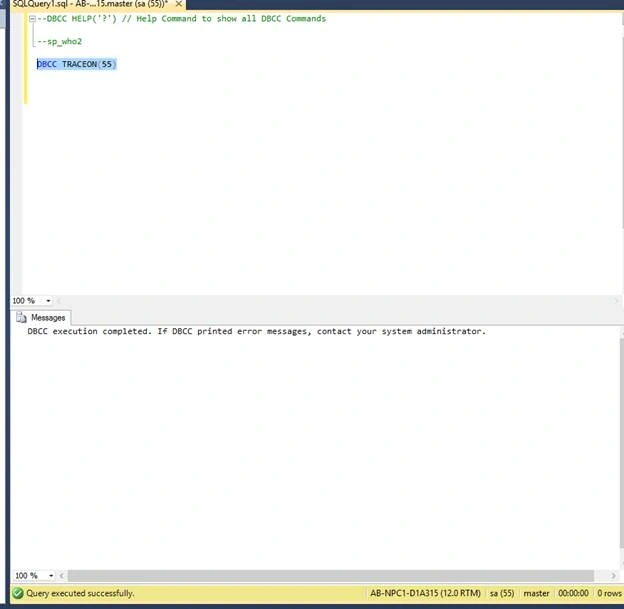Click the master database status
Viewport: 624px width, 609px height.
(x=536, y=593)
